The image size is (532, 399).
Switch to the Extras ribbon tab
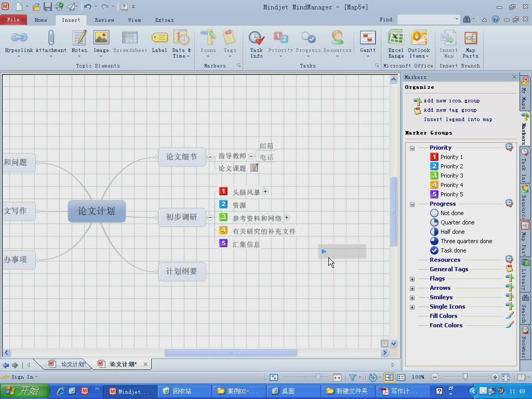pyautogui.click(x=164, y=20)
